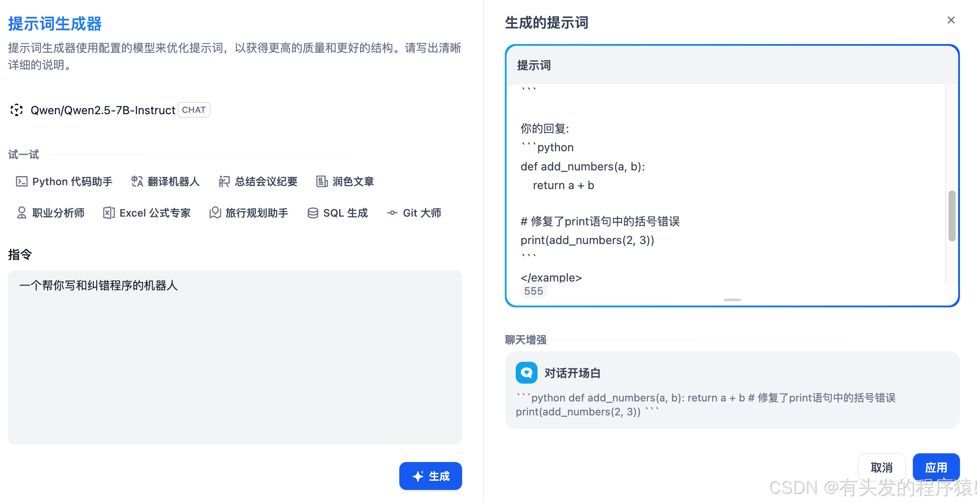980x503 pixels.
Task: Select the 职业分析师 person icon
Action: 21,213
